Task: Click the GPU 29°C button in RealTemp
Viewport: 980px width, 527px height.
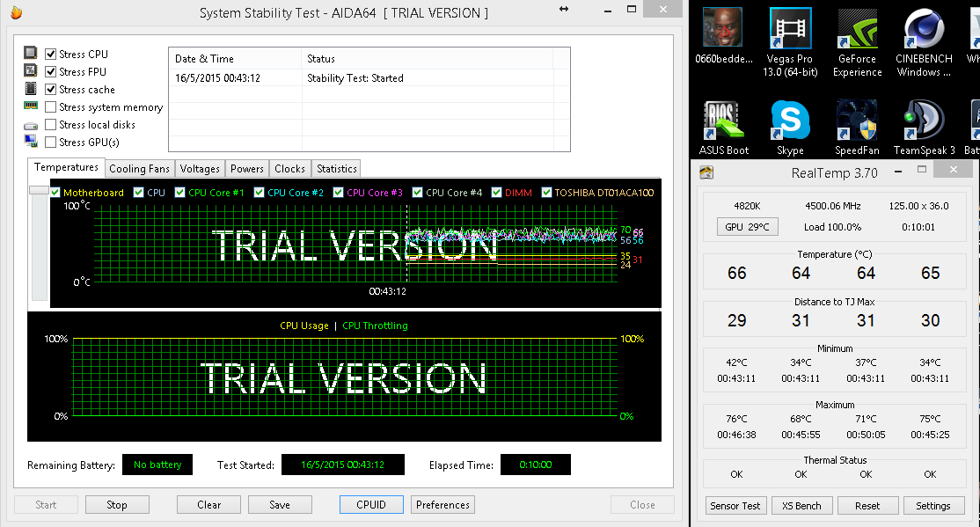Action: click(x=748, y=227)
